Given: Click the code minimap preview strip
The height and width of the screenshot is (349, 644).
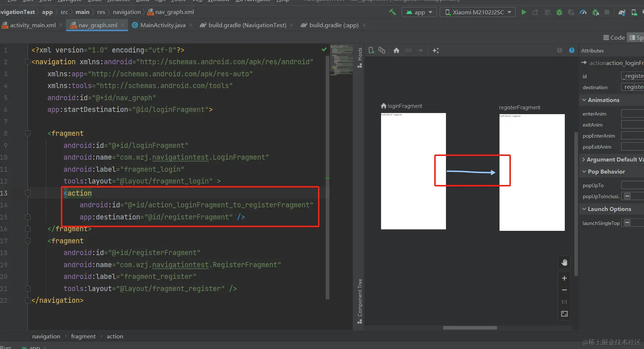Looking at the screenshot, I should point(341,60).
